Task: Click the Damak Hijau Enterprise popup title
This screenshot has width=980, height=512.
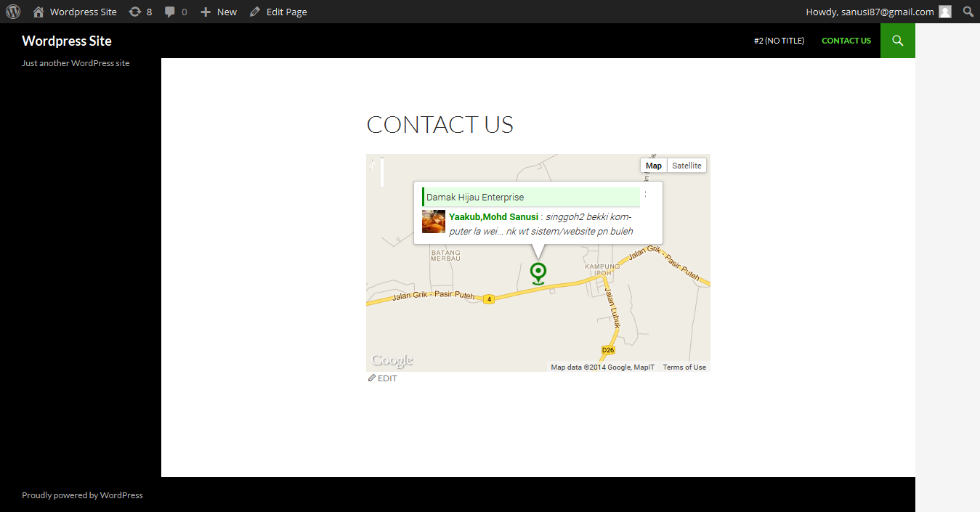Action: coord(475,197)
